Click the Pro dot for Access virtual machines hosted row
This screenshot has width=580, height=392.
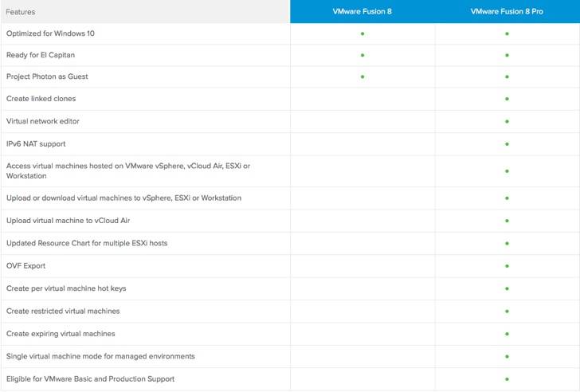click(507, 171)
